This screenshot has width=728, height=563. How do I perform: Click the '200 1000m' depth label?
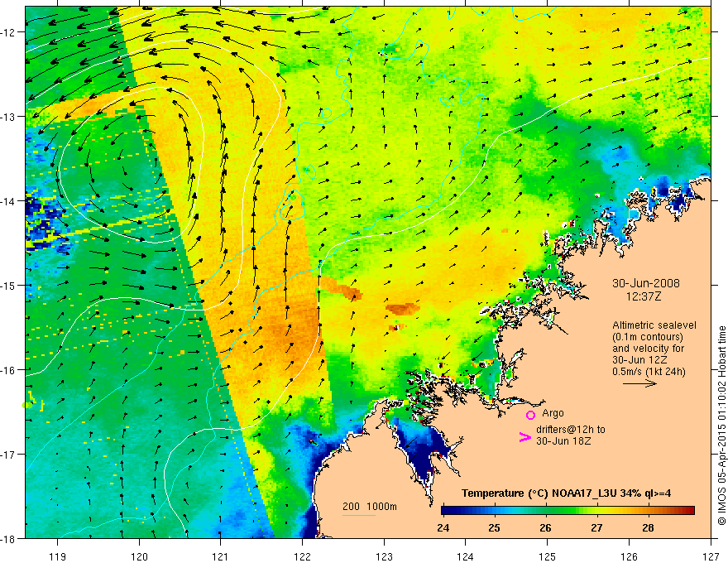pyautogui.click(x=370, y=507)
